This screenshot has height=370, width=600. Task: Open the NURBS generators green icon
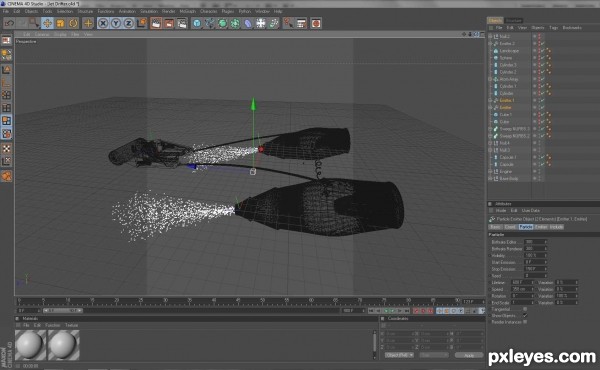point(222,23)
